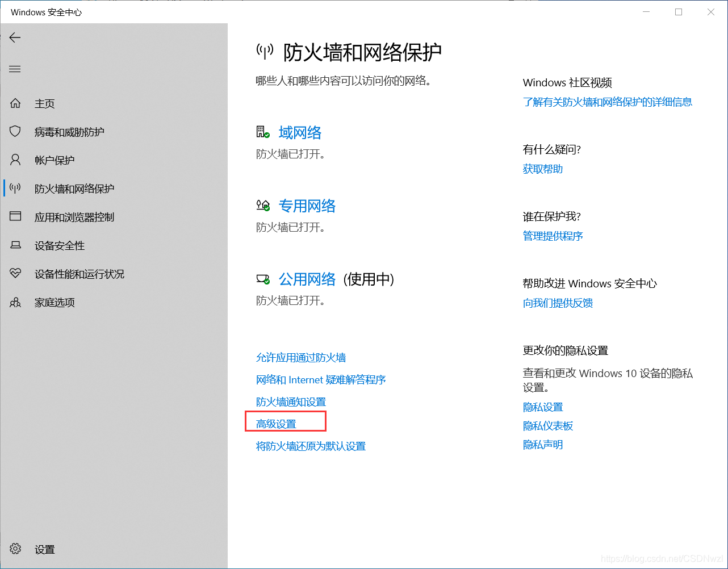Click the 谁在保护我? heading
Viewport: 728px width, 569px height.
(552, 217)
